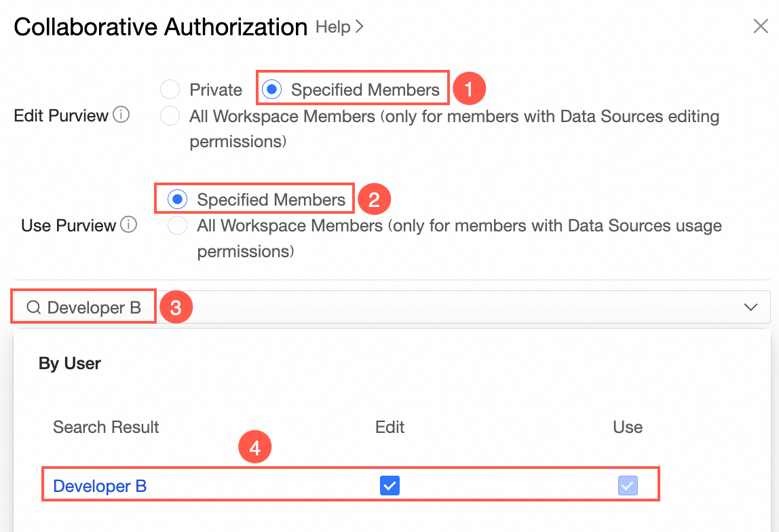Click the Edit Purview info icon

(x=121, y=115)
